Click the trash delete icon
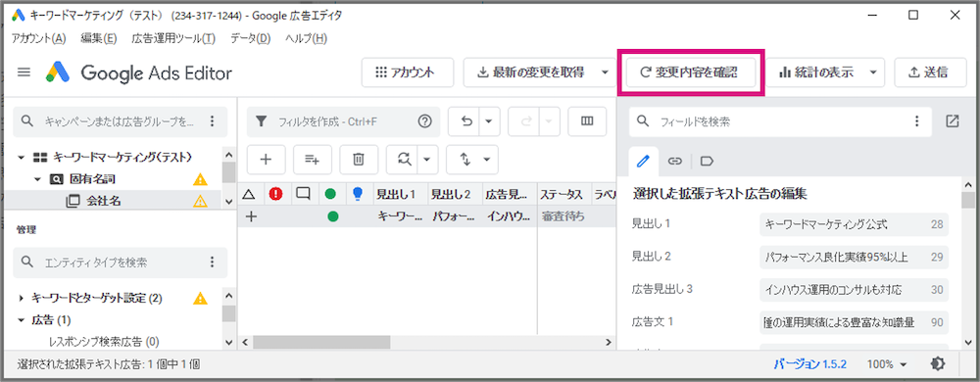The height and width of the screenshot is (382, 980). tap(359, 159)
